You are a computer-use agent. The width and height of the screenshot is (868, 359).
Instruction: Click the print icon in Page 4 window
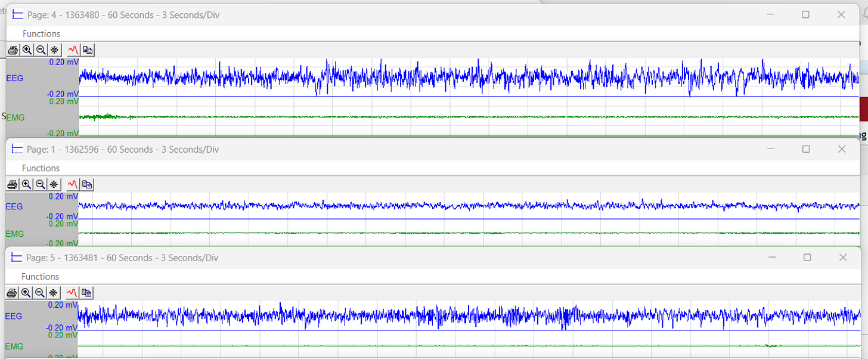click(13, 50)
